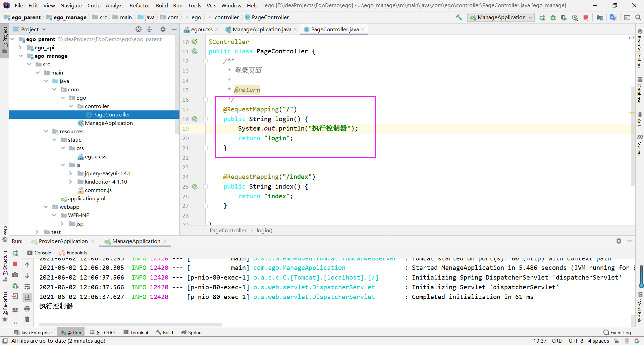Click gutter icon on line 25
The image size is (644, 345).
[x=195, y=187]
